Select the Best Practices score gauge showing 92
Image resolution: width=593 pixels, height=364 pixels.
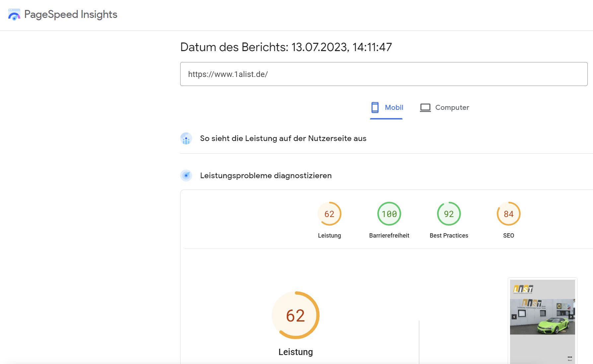coord(449,214)
